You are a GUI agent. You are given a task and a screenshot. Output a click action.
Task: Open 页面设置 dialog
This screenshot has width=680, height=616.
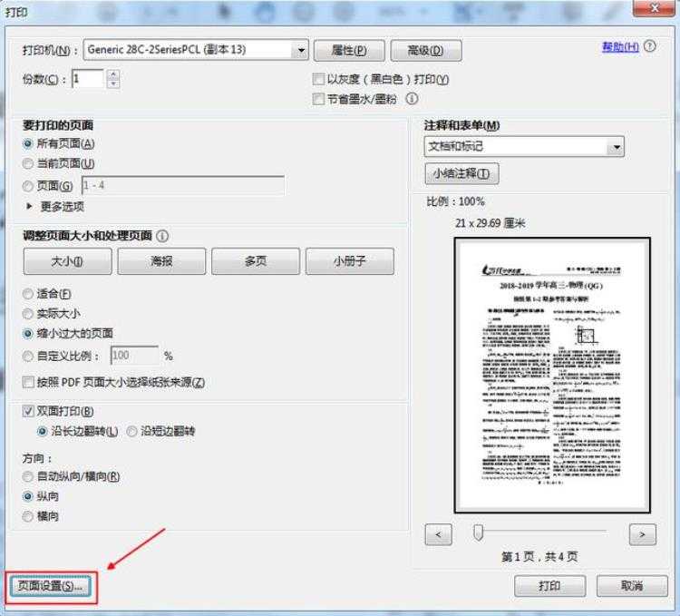51,586
